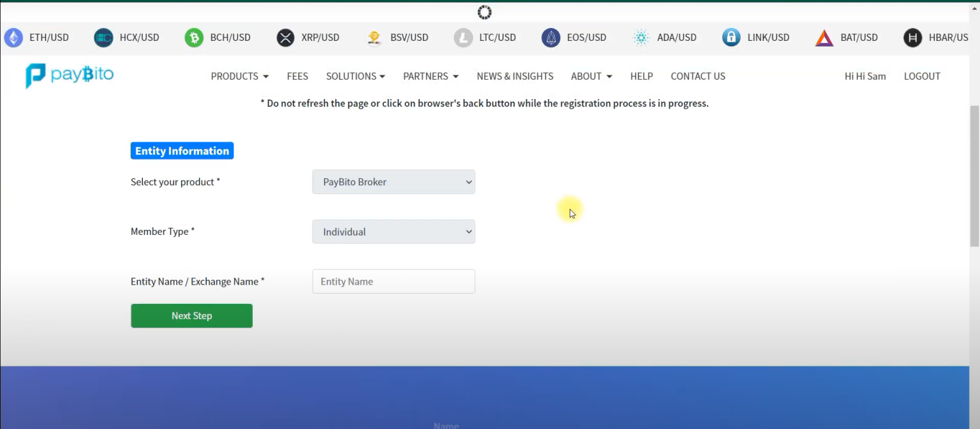Click the Entity Name / Exchange Name label
This screenshot has height=429, width=980.
click(198, 282)
